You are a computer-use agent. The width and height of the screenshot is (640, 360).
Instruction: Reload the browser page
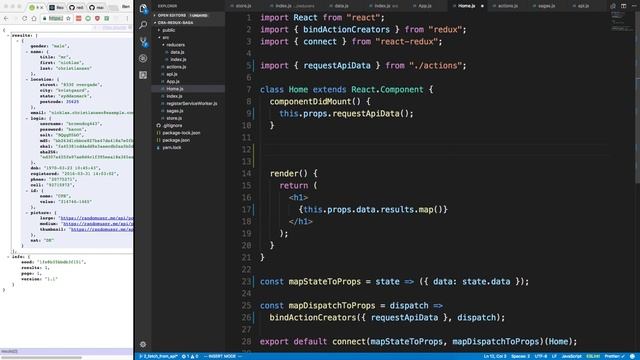tap(24, 18)
